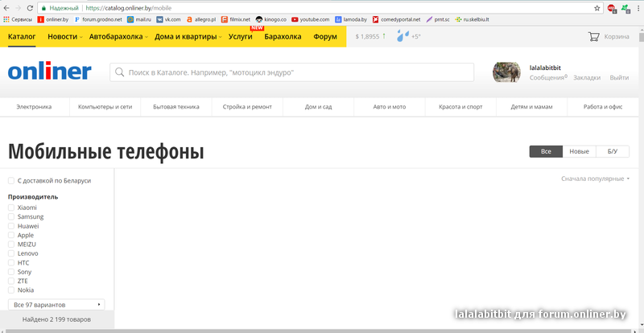The width and height of the screenshot is (644, 333).
Task: Open the shopping cart icon
Action: [593, 36]
